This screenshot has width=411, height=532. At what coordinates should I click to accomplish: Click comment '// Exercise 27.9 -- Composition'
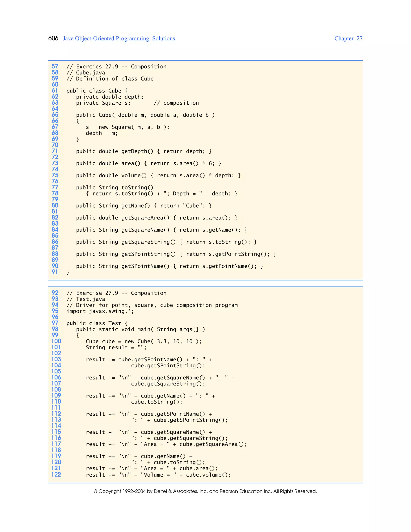[x=116, y=293]
